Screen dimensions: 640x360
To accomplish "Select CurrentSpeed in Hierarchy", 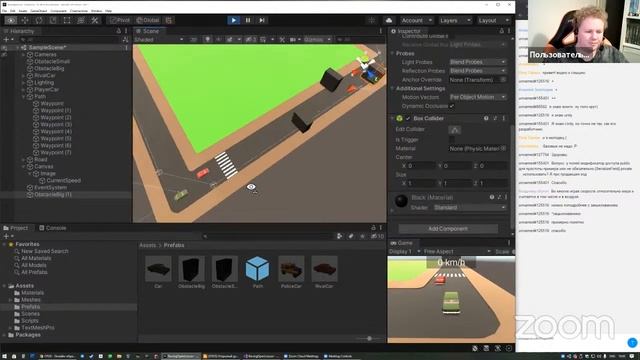I will click(63, 180).
